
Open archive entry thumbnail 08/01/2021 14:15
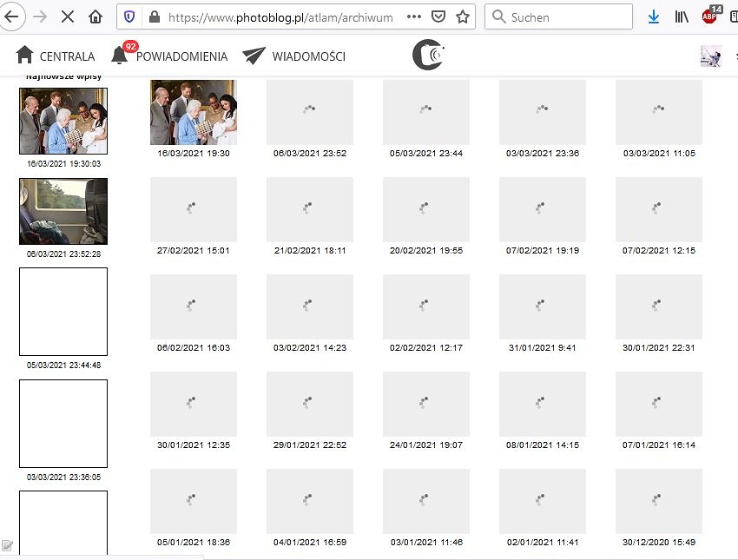pyautogui.click(x=542, y=405)
